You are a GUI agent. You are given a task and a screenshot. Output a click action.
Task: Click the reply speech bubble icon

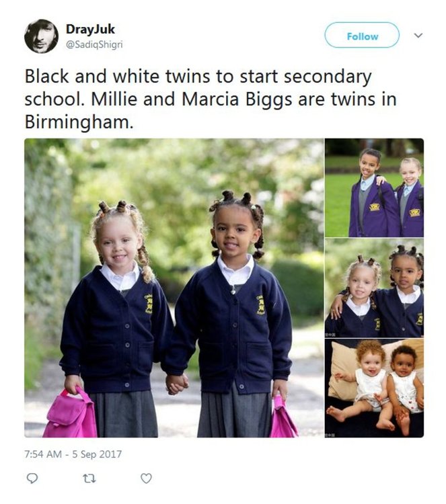(32, 478)
